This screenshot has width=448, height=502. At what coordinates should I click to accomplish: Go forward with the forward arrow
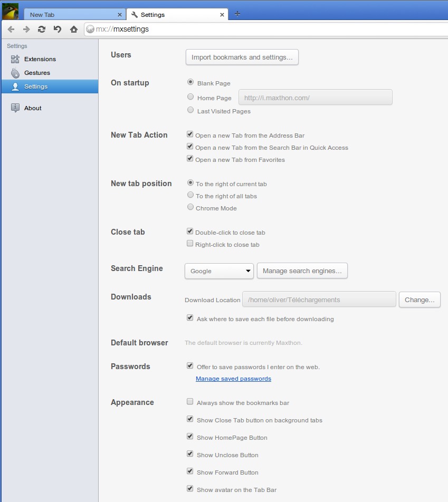tap(26, 30)
